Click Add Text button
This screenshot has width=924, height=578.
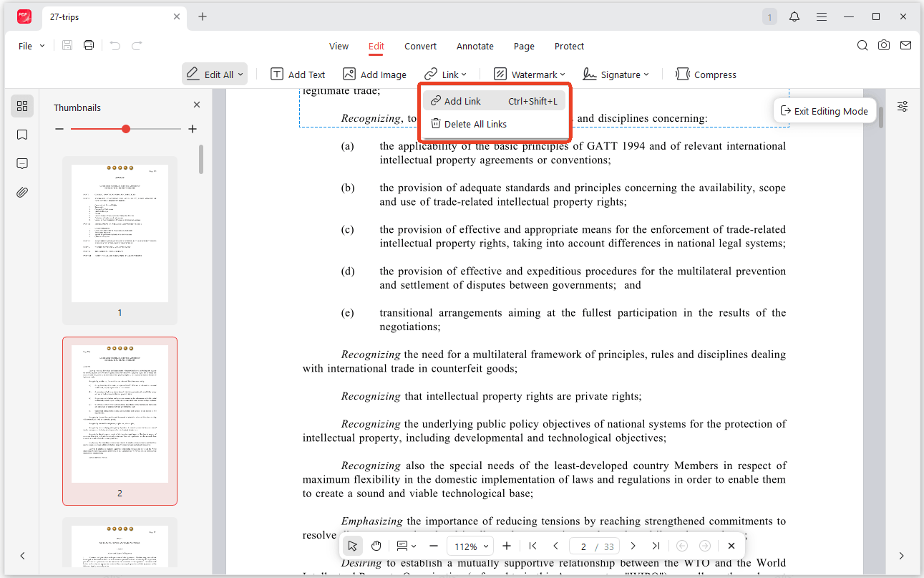click(298, 74)
